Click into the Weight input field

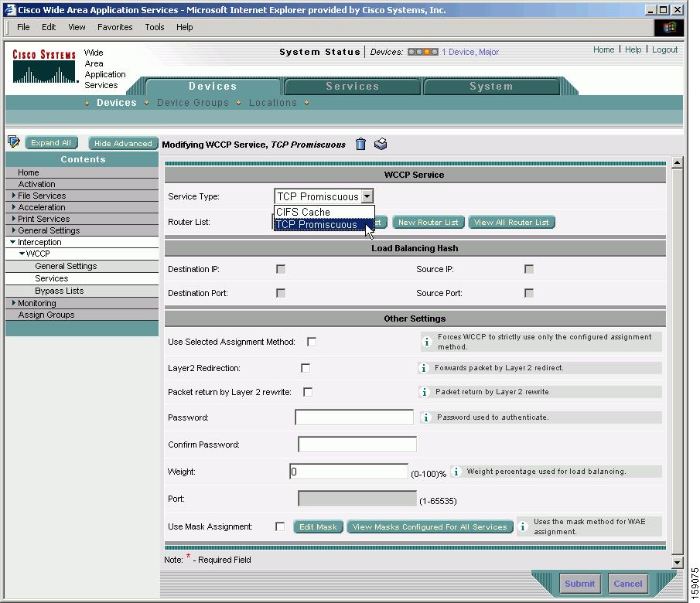pos(349,472)
